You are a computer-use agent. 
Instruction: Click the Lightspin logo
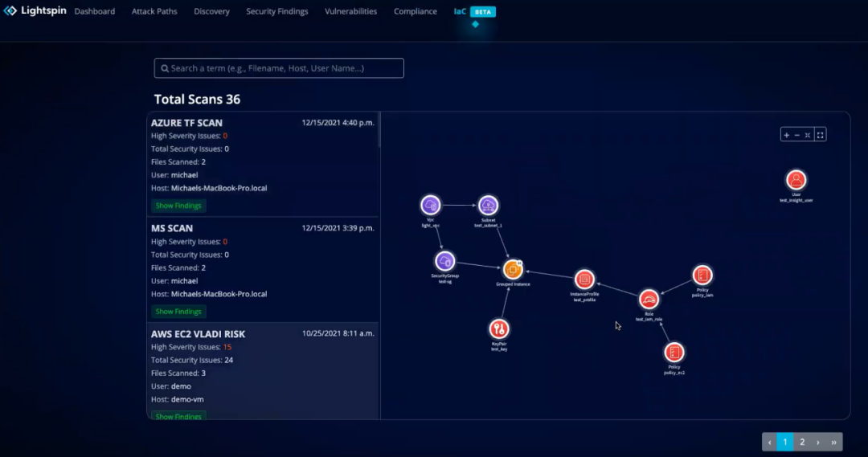tap(35, 10)
